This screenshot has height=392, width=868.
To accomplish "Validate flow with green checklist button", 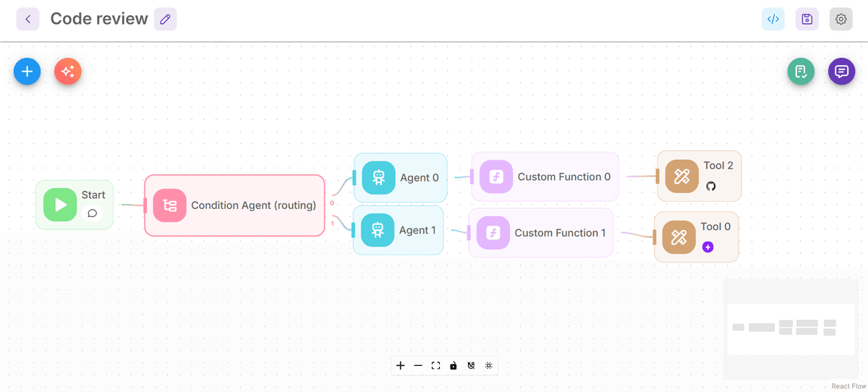I will (801, 72).
